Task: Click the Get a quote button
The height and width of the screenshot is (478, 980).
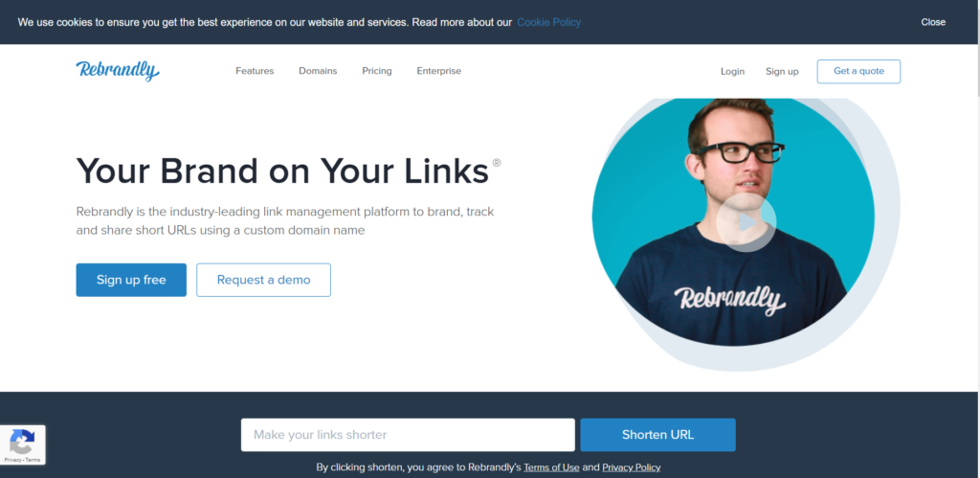Action: pos(858,71)
